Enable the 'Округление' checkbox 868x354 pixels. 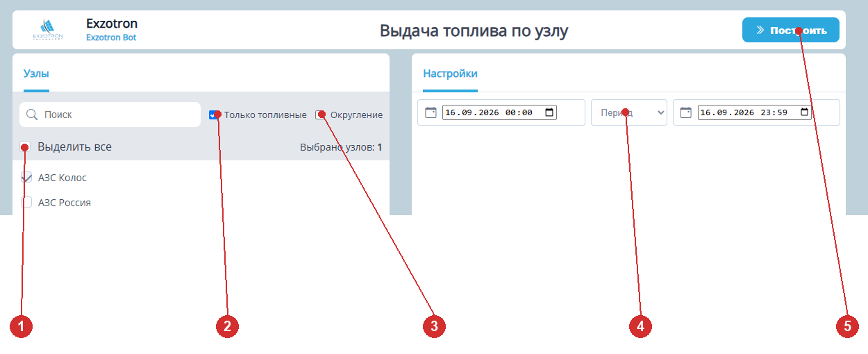pos(320,115)
